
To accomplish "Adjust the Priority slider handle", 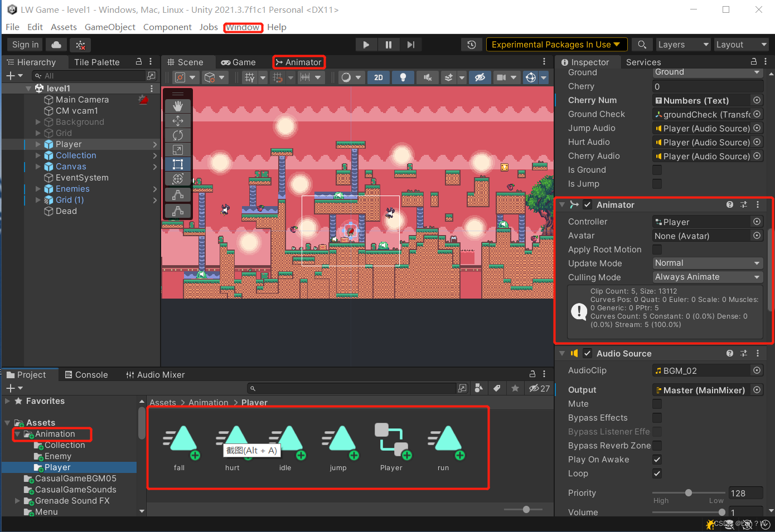I will click(x=689, y=492).
